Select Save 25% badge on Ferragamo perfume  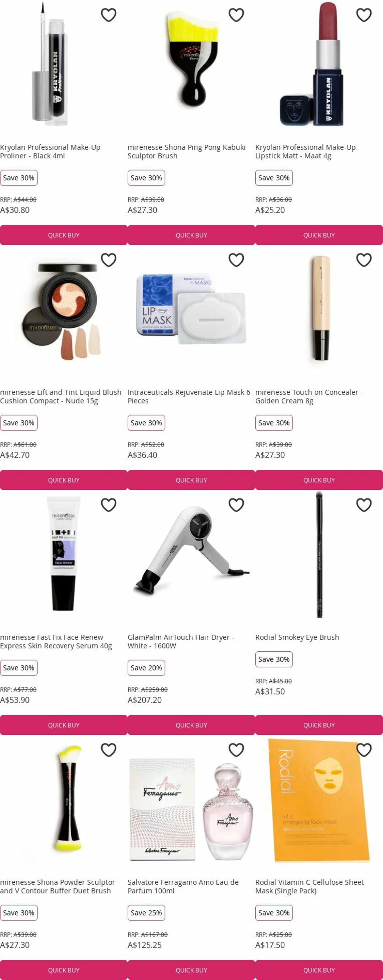pos(146,913)
